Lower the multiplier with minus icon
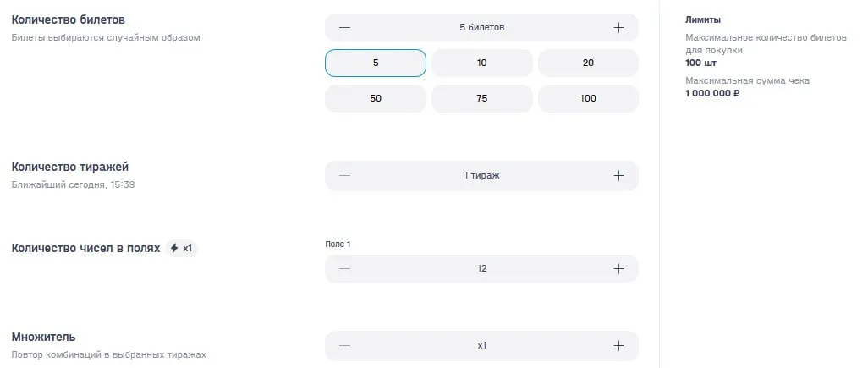 coord(344,345)
